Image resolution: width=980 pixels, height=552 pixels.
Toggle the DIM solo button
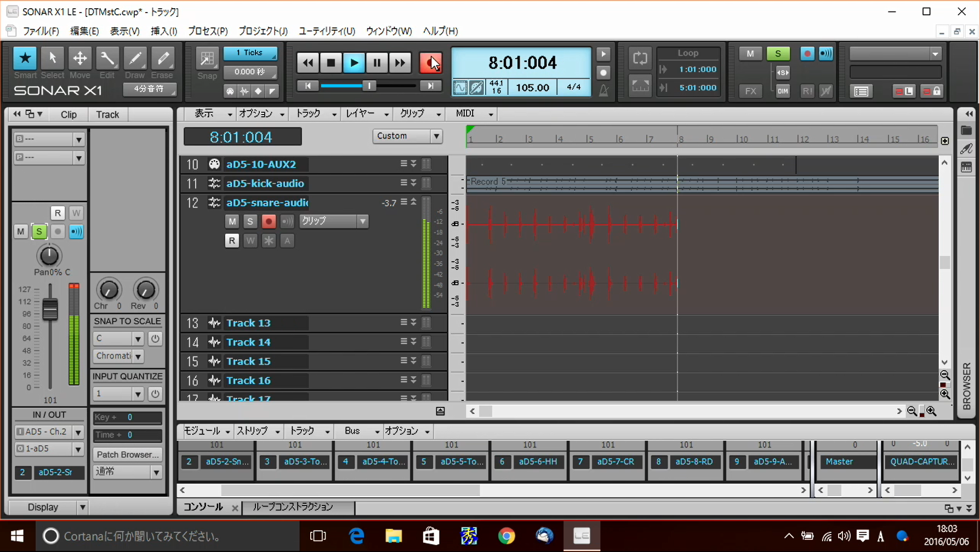(783, 91)
